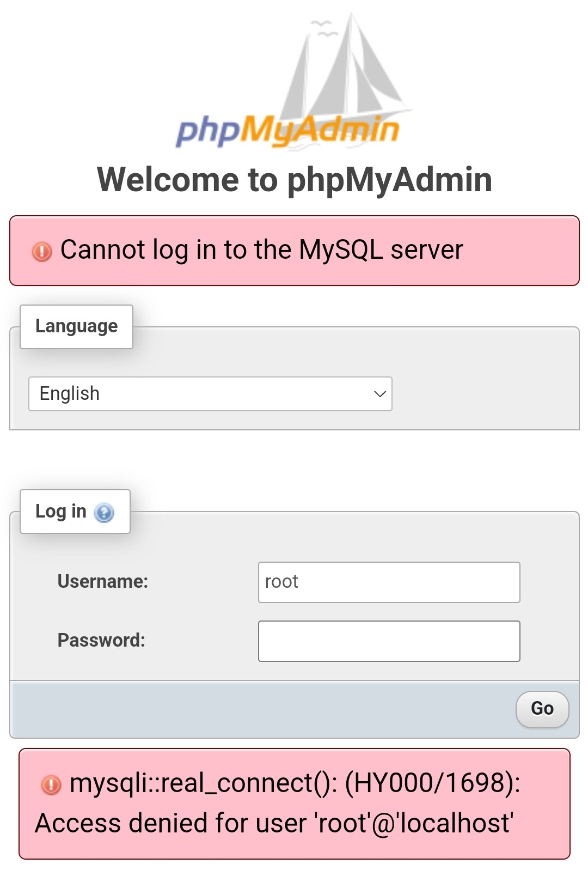The image size is (588, 870).
Task: Click the blue-gray footer bar beside Go
Action: pyautogui.click(x=261, y=709)
